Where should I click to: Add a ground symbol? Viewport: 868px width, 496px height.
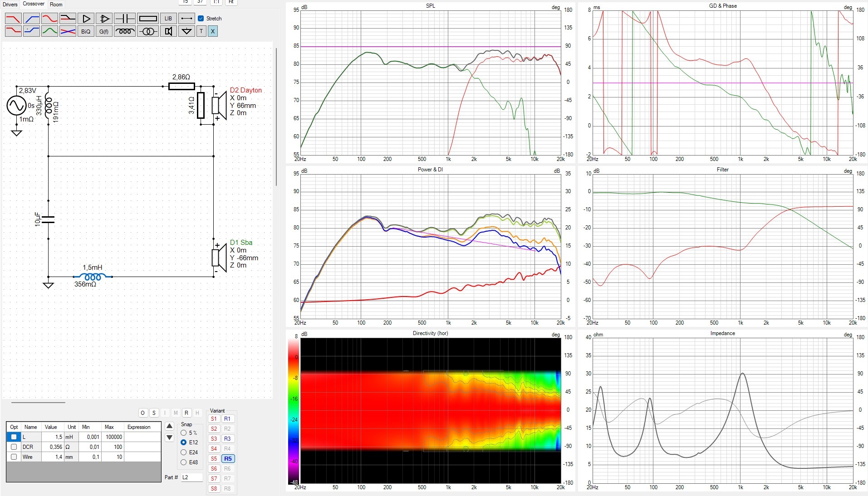pyautogui.click(x=186, y=31)
